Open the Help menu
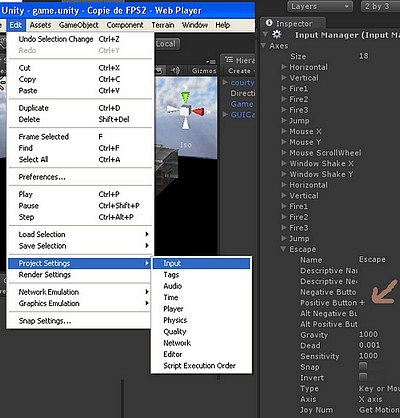This screenshot has width=400, height=418. [222, 25]
